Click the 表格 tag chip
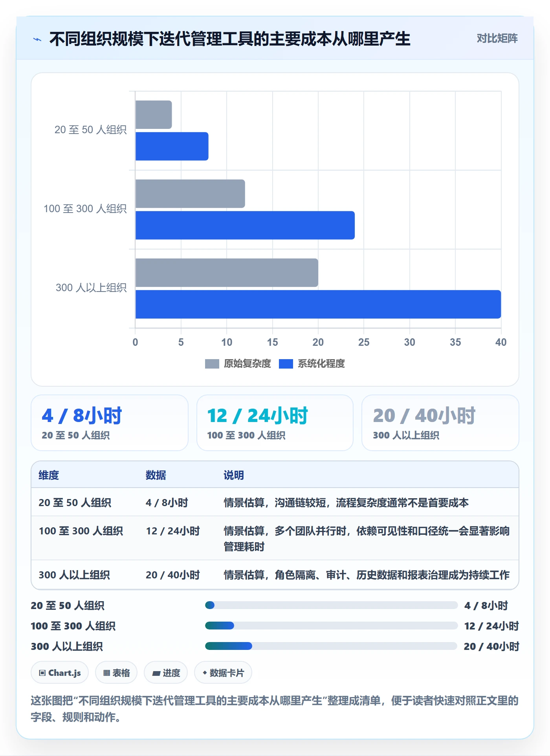The height and width of the screenshot is (756, 550). point(116,673)
